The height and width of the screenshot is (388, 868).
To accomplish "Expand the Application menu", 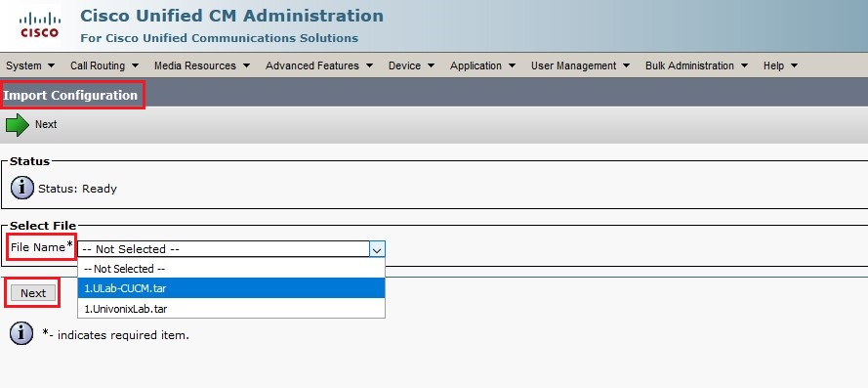I will pos(482,65).
